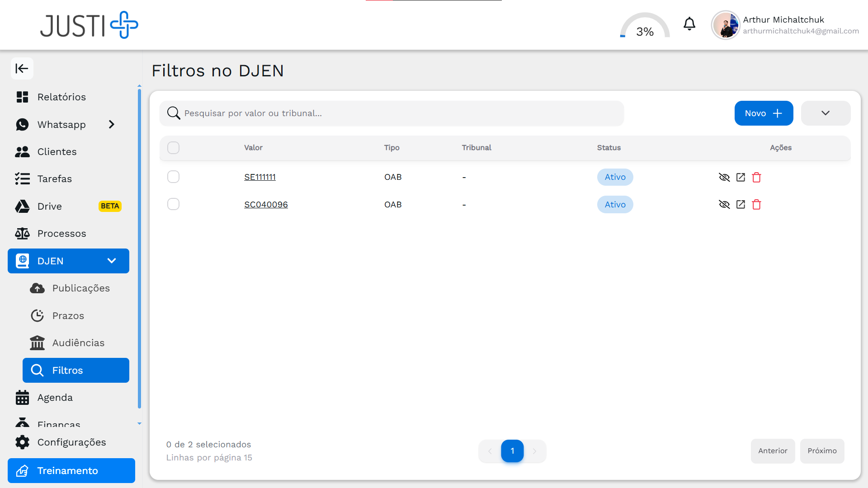Switch to the Filtros section
Image resolution: width=868 pixels, height=488 pixels.
click(68, 370)
